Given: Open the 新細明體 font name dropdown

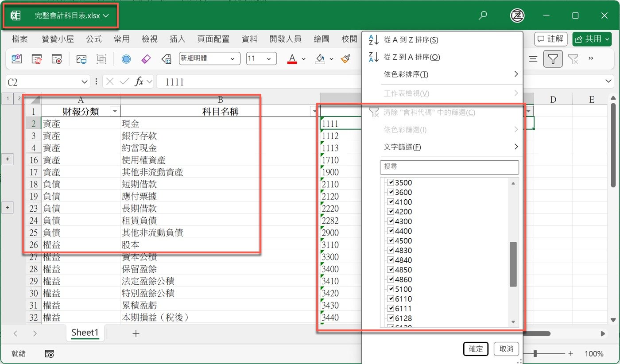Looking at the screenshot, I should [233, 58].
